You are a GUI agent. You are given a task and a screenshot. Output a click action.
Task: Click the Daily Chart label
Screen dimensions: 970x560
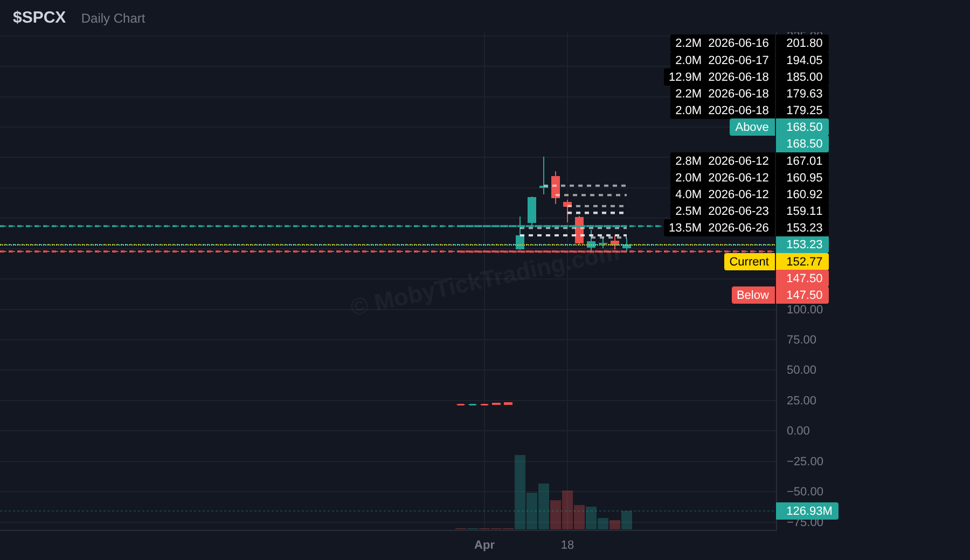click(113, 18)
